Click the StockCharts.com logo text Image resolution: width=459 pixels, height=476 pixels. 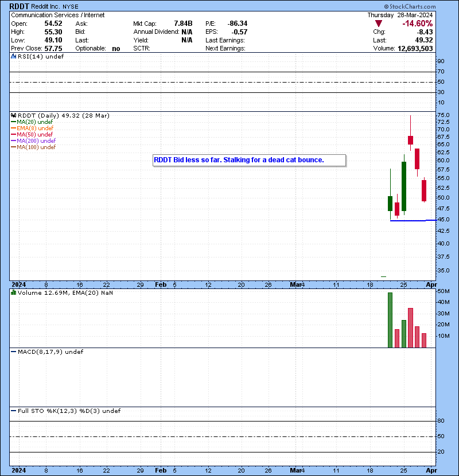click(x=410, y=6)
